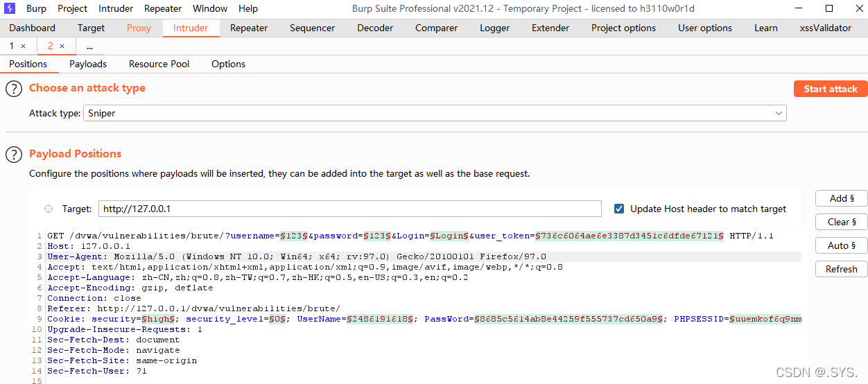Click the Accept-Language header line
Viewport: 868px width, 384px height.
258,277
